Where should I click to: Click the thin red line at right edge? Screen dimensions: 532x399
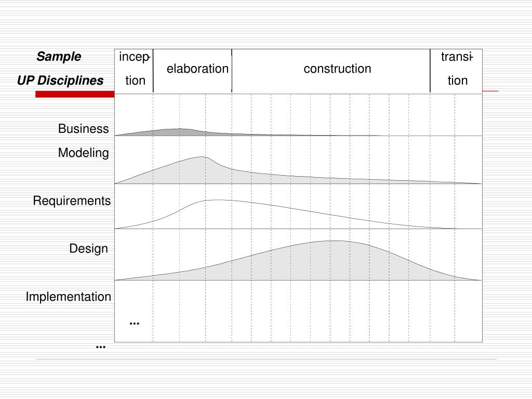490,91
